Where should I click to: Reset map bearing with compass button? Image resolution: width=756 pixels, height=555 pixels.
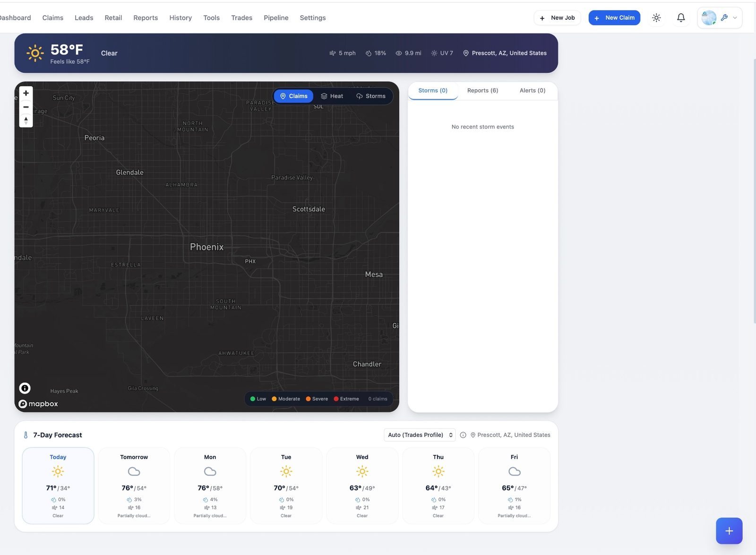[26, 120]
